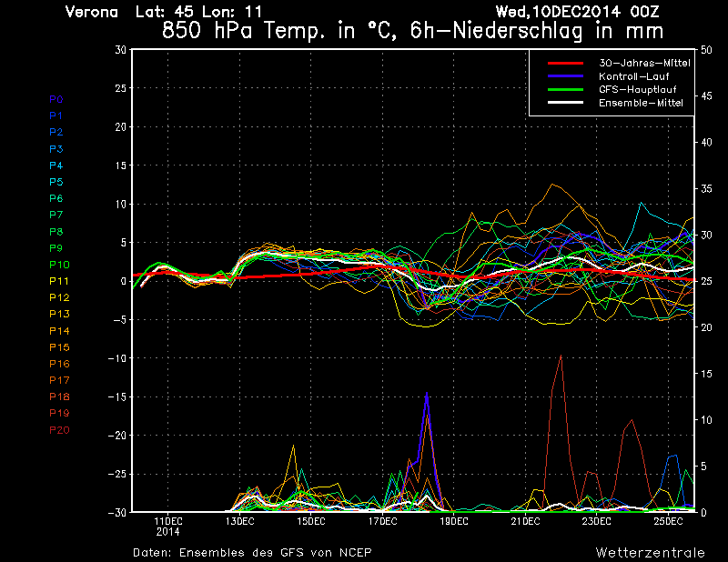The width and height of the screenshot is (728, 562).
Task: Click the 'Wetterzentrale' source credit
Action: click(651, 553)
